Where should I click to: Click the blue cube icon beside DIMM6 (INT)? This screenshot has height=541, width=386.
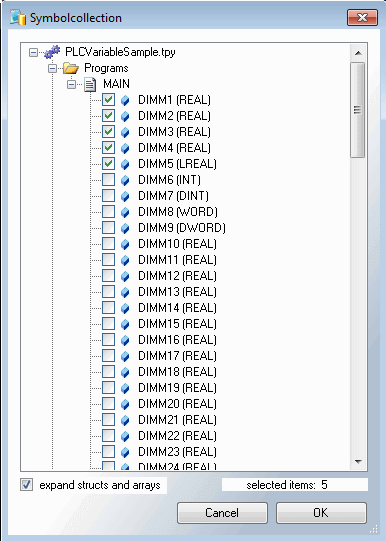pyautogui.click(x=125, y=180)
